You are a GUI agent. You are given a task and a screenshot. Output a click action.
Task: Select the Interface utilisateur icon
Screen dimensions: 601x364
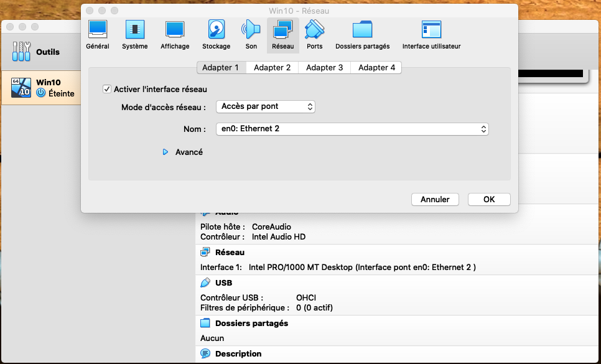431,30
